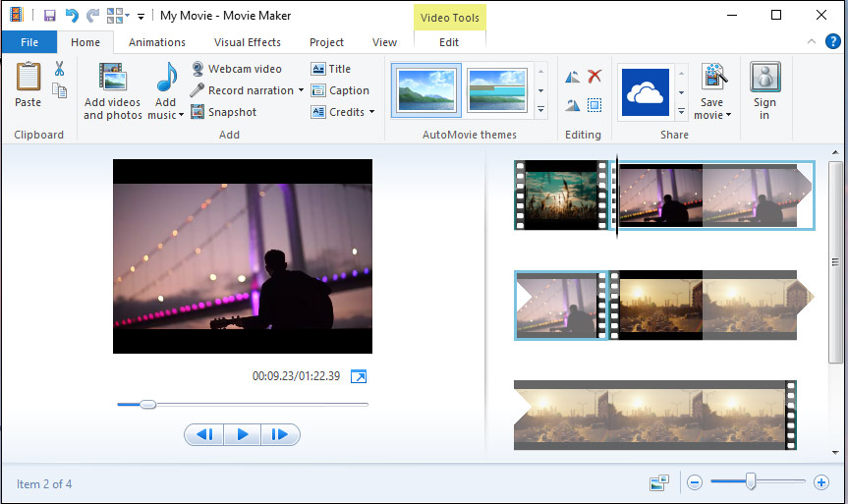Click the red X remove icon
This screenshot has height=504, width=848.
tap(594, 77)
